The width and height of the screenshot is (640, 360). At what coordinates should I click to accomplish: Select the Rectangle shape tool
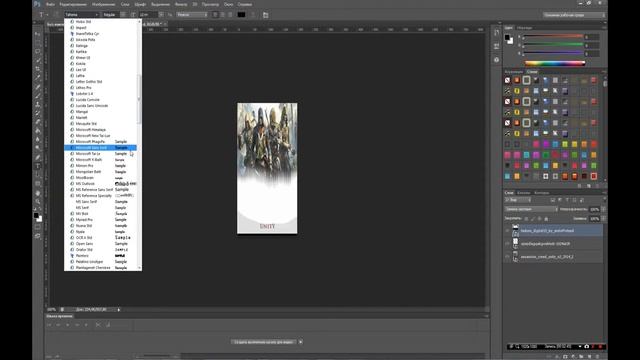(x=38, y=184)
